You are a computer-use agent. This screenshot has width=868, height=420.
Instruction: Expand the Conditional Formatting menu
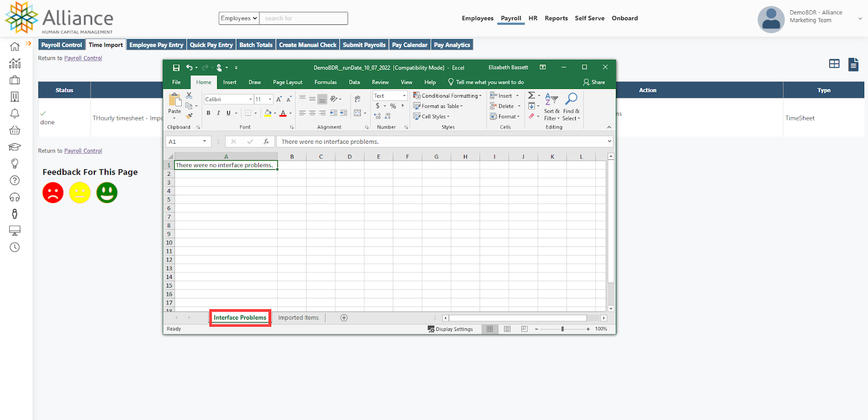448,96
